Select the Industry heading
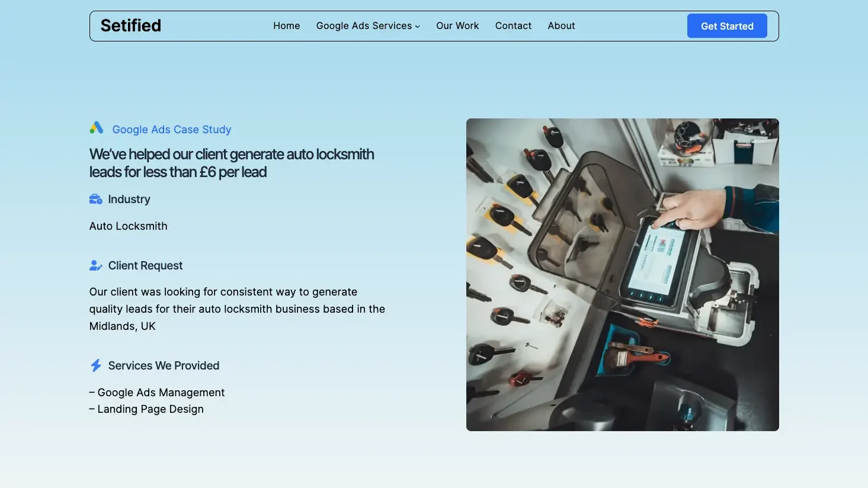 click(129, 200)
